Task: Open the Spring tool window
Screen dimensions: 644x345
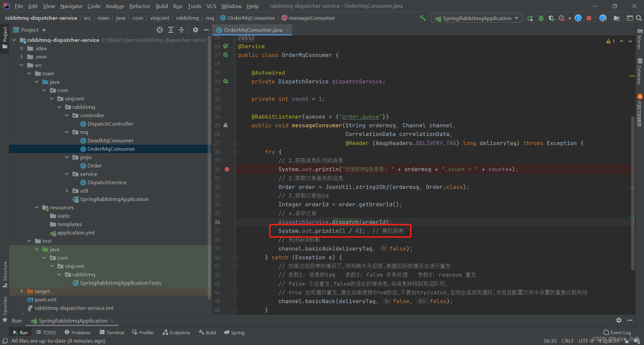Action: tap(234, 332)
